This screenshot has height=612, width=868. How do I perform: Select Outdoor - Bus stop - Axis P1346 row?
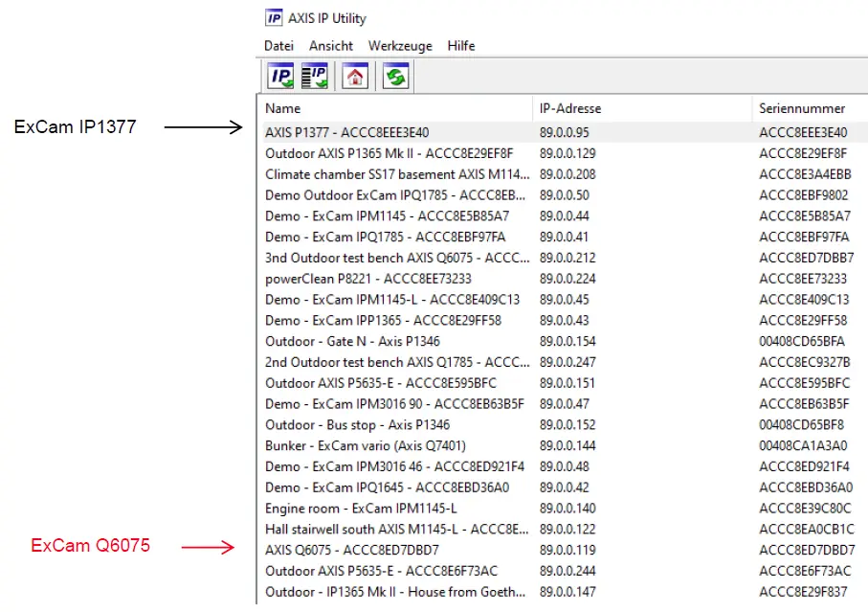pos(564,425)
